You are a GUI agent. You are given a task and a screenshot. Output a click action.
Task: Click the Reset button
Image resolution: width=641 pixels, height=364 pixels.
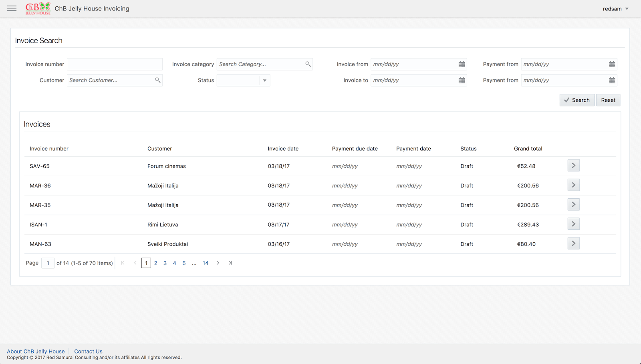coord(608,100)
